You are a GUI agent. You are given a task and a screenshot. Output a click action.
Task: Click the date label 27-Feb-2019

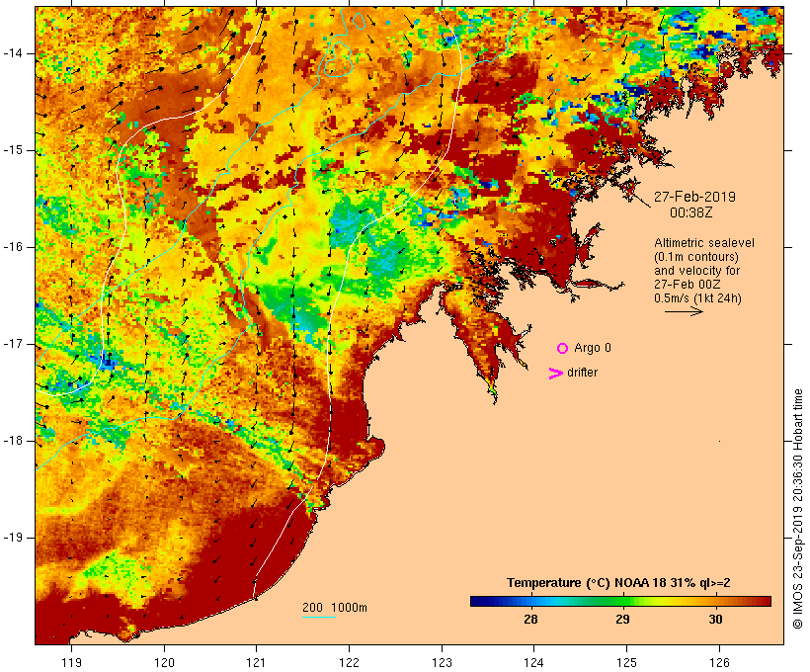pyautogui.click(x=694, y=197)
